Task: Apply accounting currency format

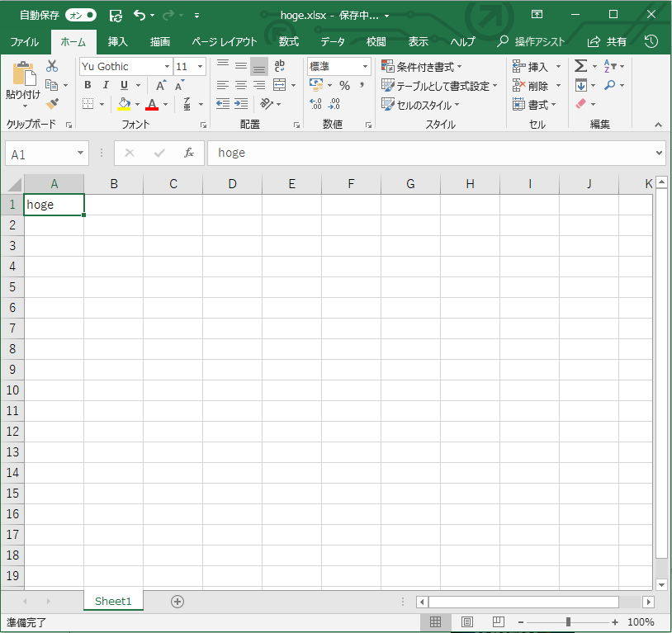Action: (316, 85)
